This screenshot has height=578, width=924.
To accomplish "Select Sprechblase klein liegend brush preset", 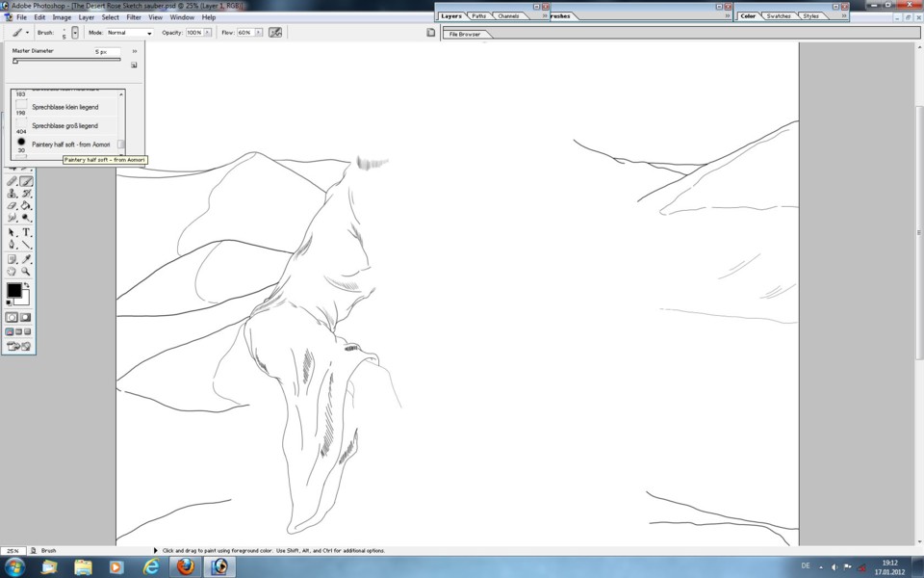I will (x=65, y=107).
